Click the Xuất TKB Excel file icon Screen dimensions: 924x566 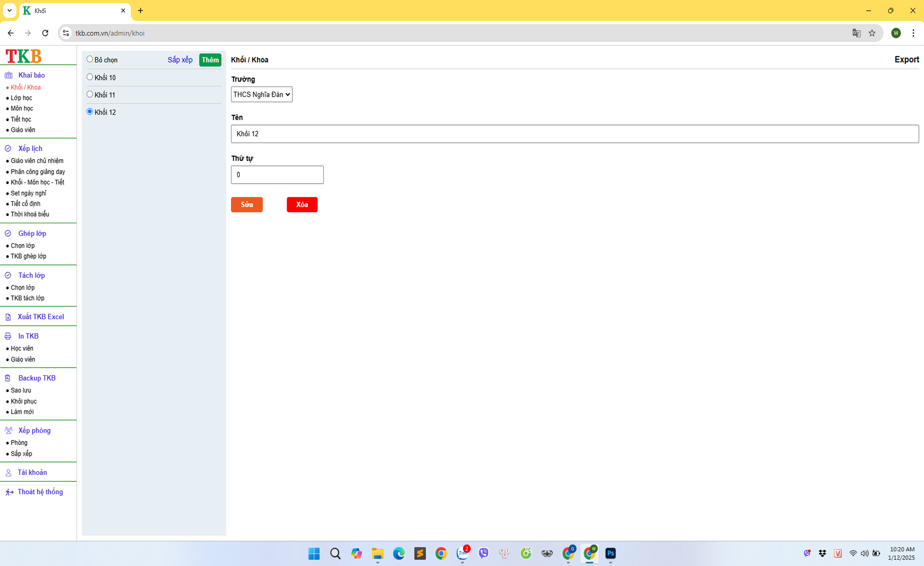pos(8,317)
